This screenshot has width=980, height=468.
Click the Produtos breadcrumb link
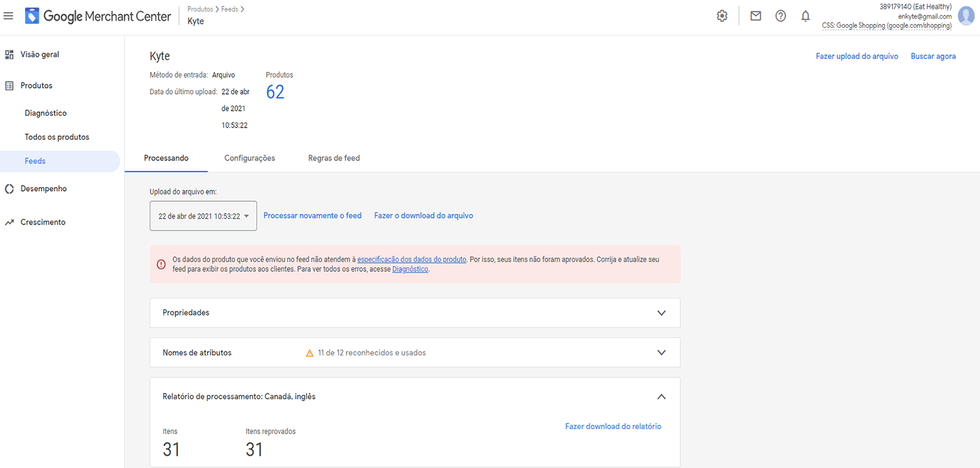pyautogui.click(x=200, y=10)
